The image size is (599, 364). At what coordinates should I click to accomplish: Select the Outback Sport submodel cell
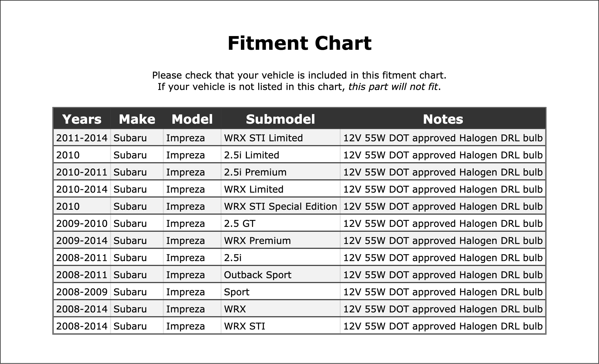pyautogui.click(x=257, y=275)
